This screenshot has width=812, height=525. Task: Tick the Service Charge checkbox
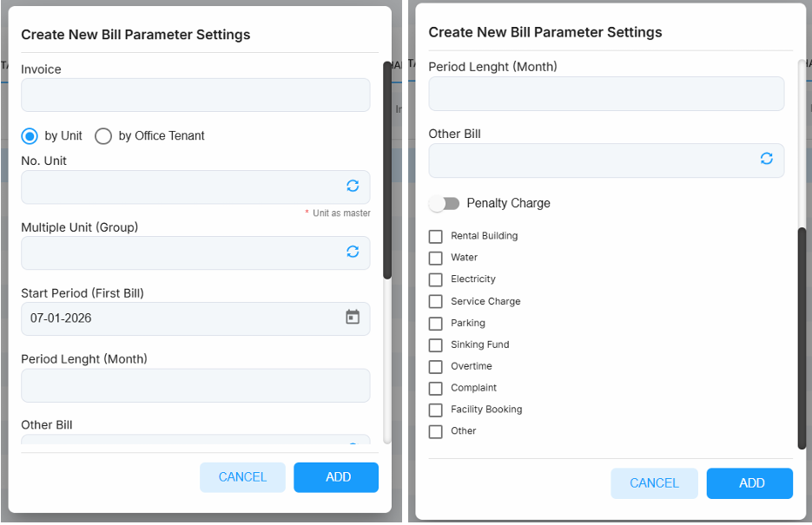pyautogui.click(x=435, y=302)
